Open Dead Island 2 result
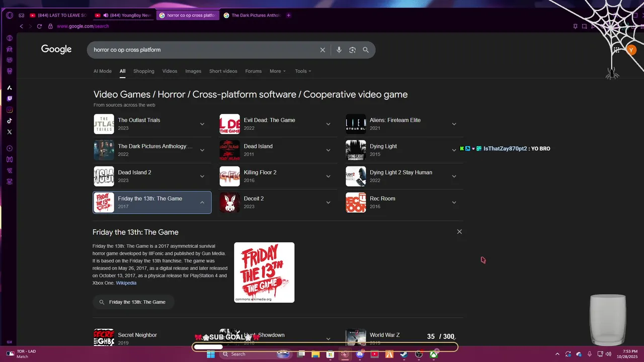Screen dimensions: 644x362 (x=152, y=176)
